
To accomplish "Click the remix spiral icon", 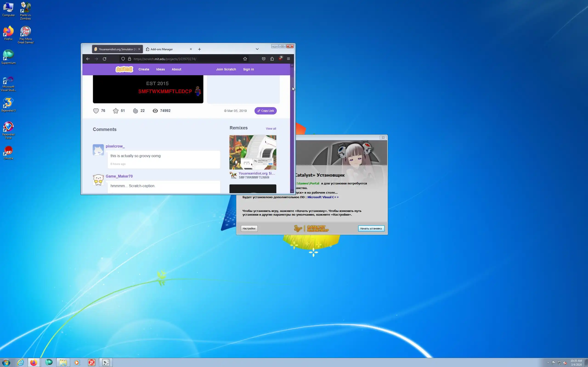I will coord(136,111).
